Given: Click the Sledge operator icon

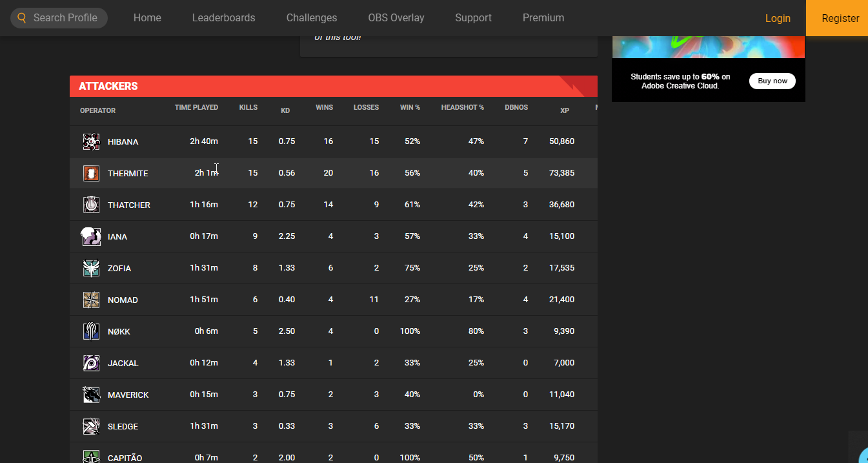Looking at the screenshot, I should point(91,426).
